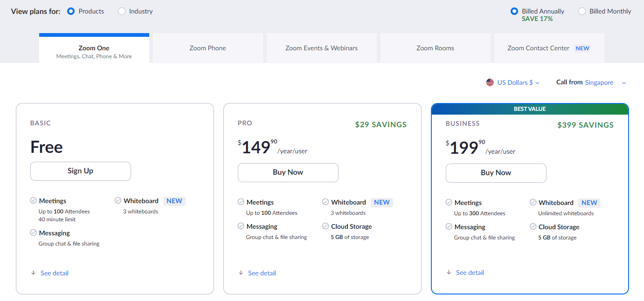644x301 pixels.
Task: Open the Zoom Rooms tab
Action: (x=436, y=48)
